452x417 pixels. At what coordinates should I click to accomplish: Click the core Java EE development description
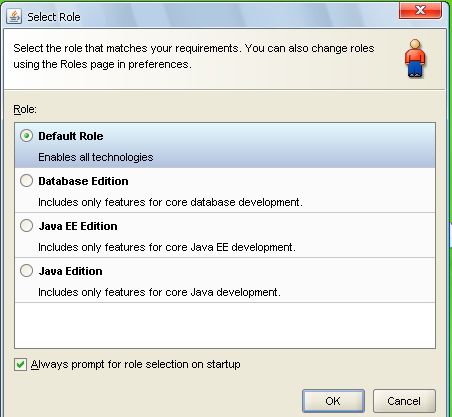pos(167,247)
